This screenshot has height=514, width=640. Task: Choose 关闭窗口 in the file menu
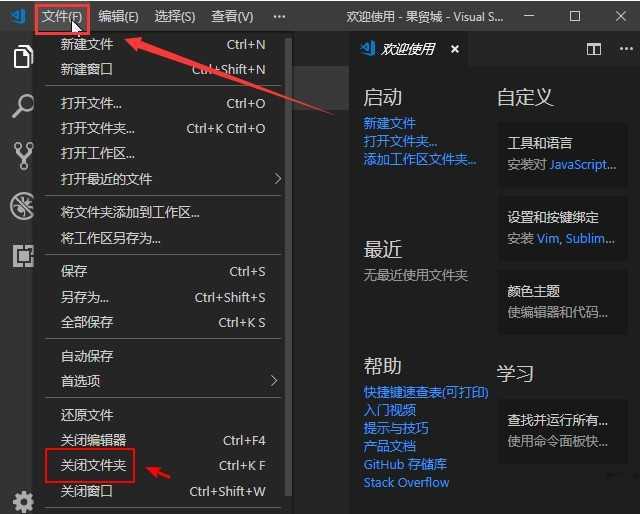pyautogui.click(x=163, y=491)
